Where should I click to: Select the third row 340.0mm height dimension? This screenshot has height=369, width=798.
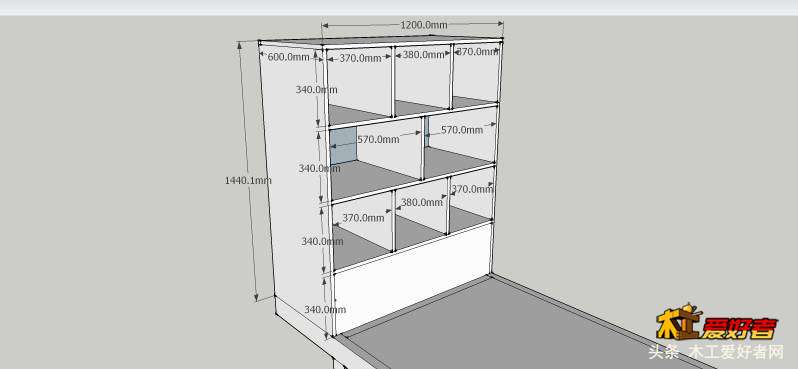coord(322,241)
